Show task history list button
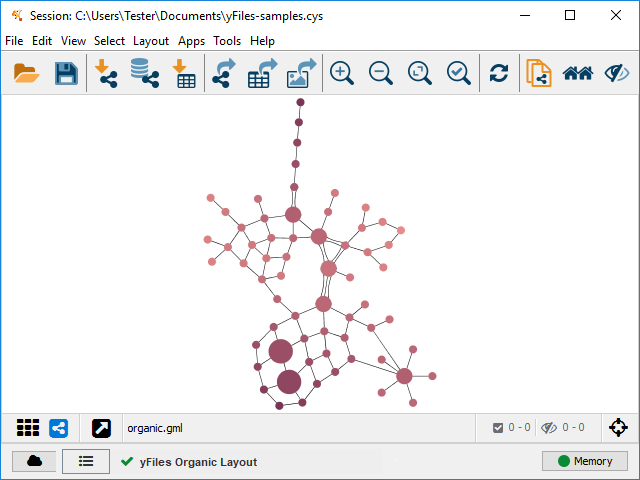The width and height of the screenshot is (640, 480). (x=86, y=461)
